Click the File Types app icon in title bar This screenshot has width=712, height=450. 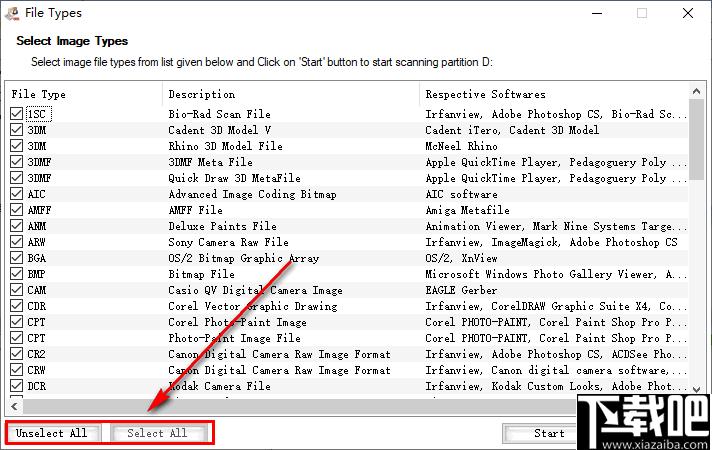12,13
